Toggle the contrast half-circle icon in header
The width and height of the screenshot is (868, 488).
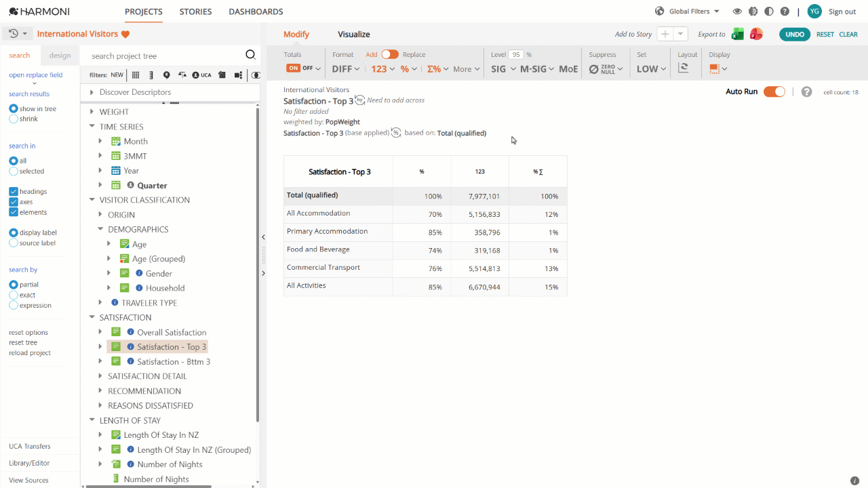tap(768, 12)
